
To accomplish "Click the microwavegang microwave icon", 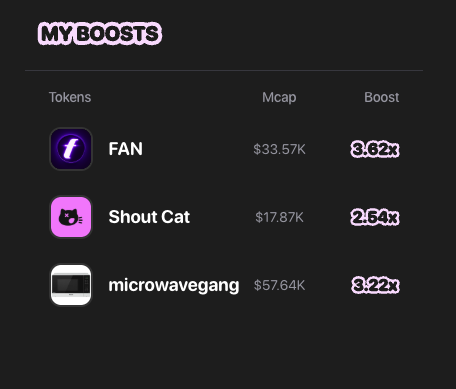I will 71,285.
